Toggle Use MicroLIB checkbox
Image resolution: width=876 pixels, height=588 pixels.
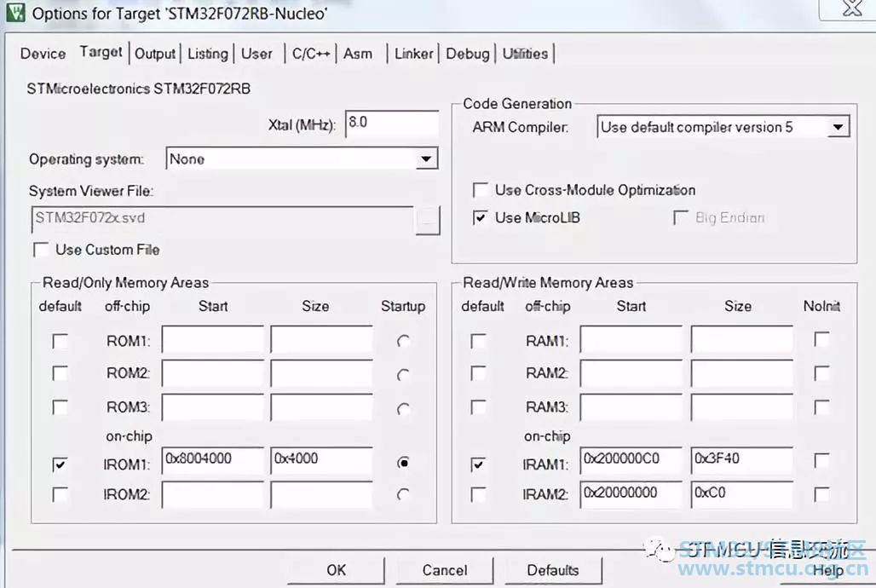pyautogui.click(x=481, y=217)
